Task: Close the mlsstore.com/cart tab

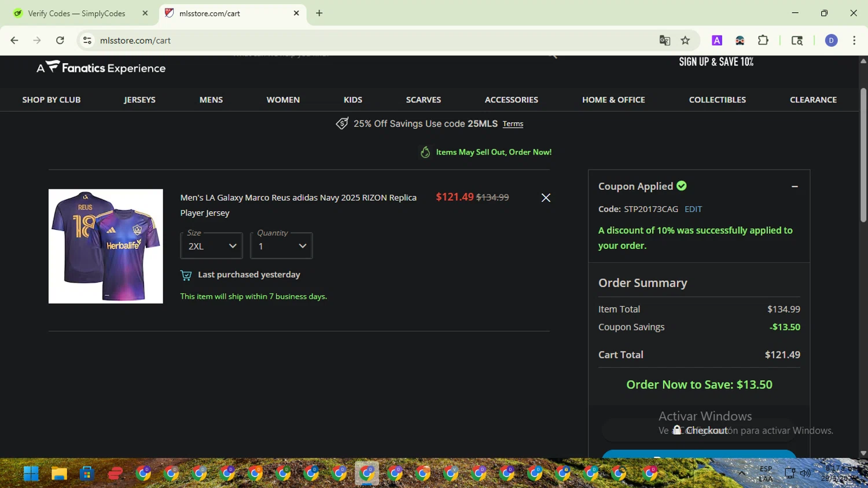Action: pyautogui.click(x=296, y=13)
